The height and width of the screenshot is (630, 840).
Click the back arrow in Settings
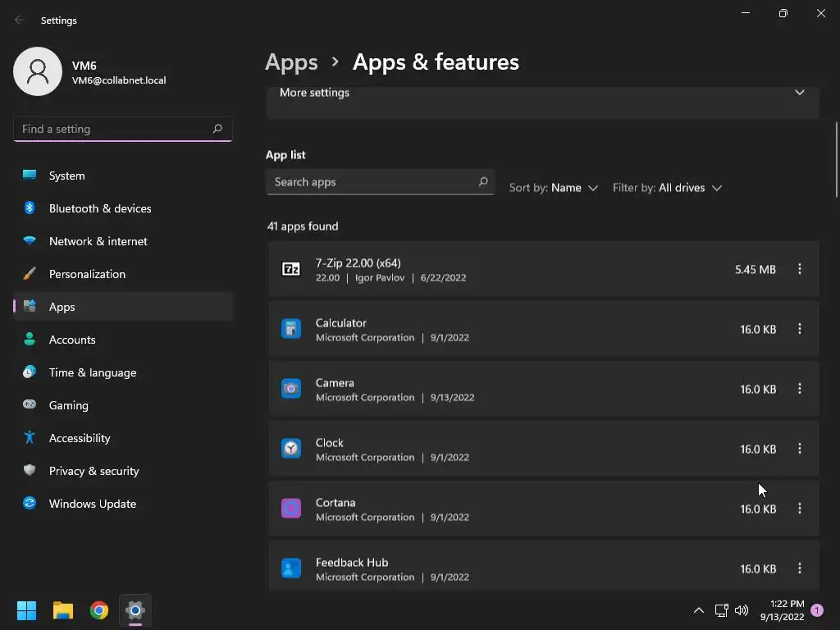coord(20,21)
